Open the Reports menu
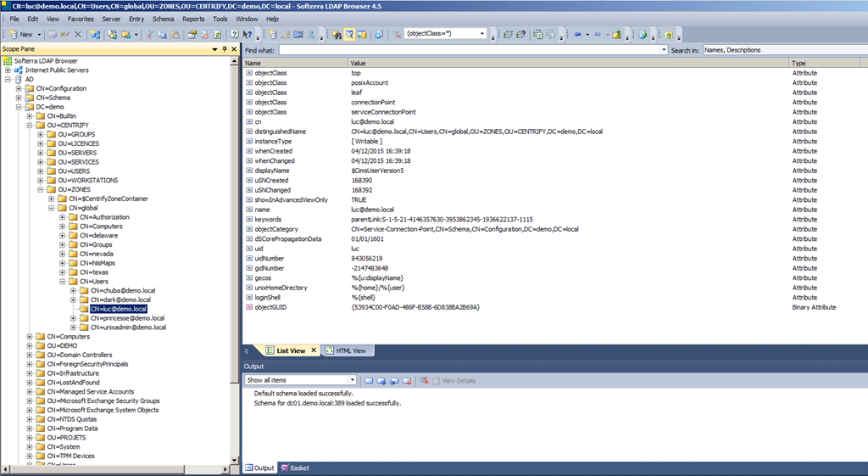The height and width of the screenshot is (476, 868). (x=193, y=19)
